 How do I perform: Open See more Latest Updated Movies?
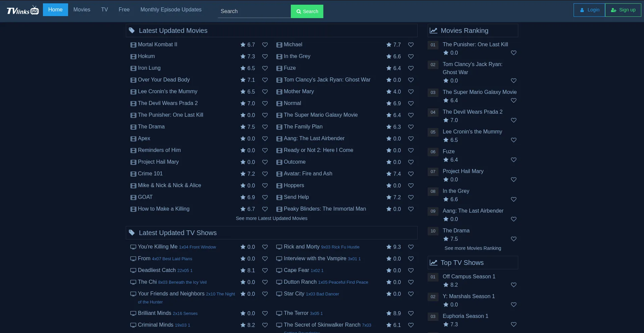point(272,218)
